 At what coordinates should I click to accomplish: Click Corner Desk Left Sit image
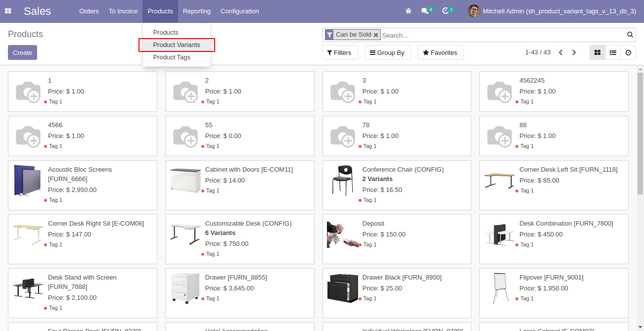[500, 180]
